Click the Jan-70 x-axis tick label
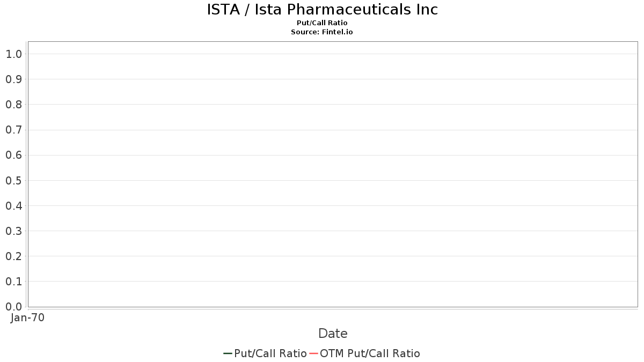Screen dimensions: 644x362 coord(27,318)
